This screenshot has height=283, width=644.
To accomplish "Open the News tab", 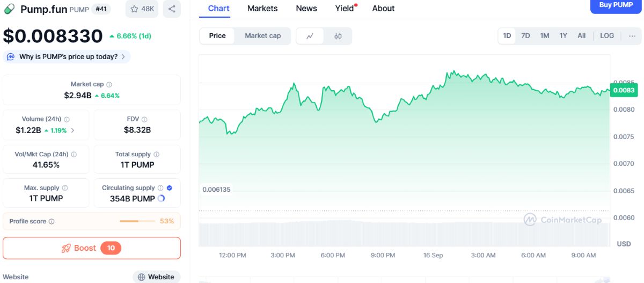I will (x=306, y=8).
